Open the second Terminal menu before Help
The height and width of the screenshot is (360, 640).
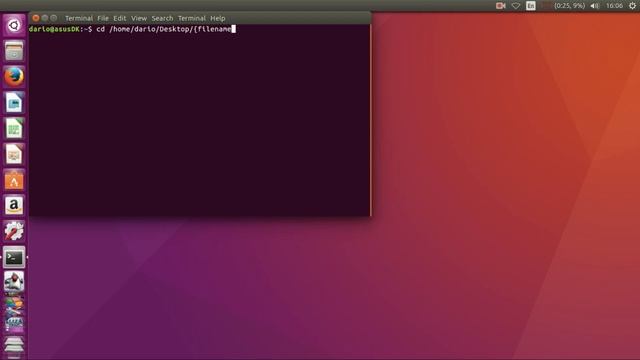click(192, 18)
